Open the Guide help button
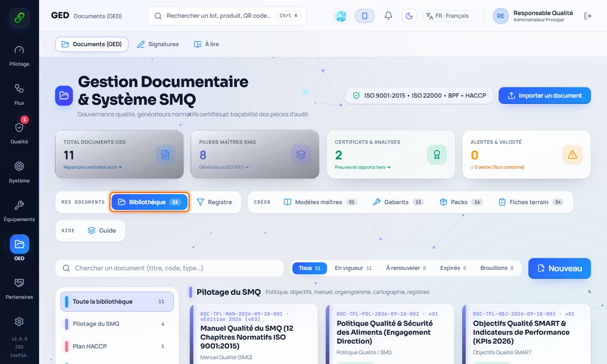This screenshot has width=607, height=364. 102,231
